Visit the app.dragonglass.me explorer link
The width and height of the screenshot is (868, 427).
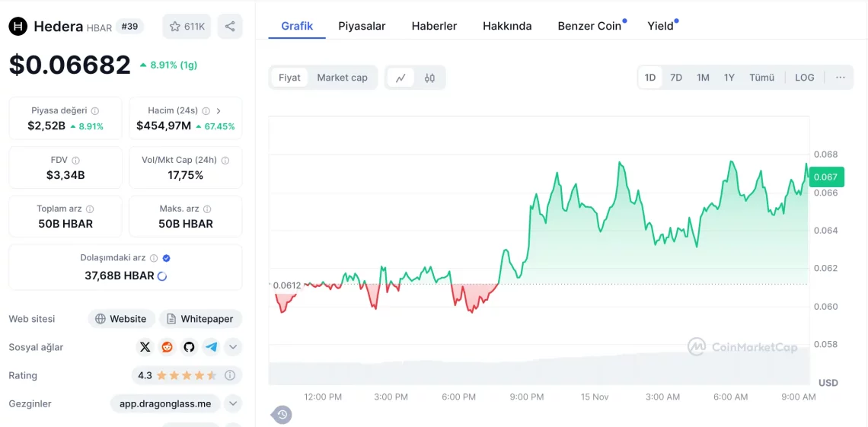(165, 403)
